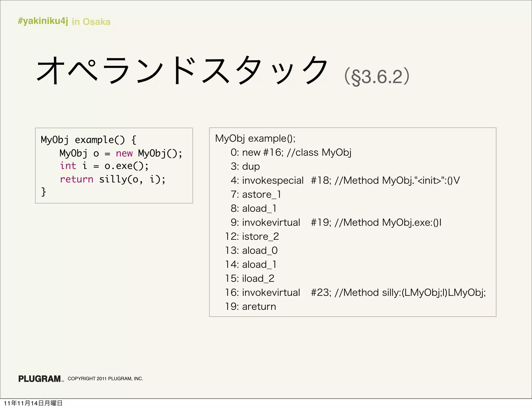The image size is (532, 409).
Task: Click the 'MyObj example() {' code line
Action: point(89,140)
